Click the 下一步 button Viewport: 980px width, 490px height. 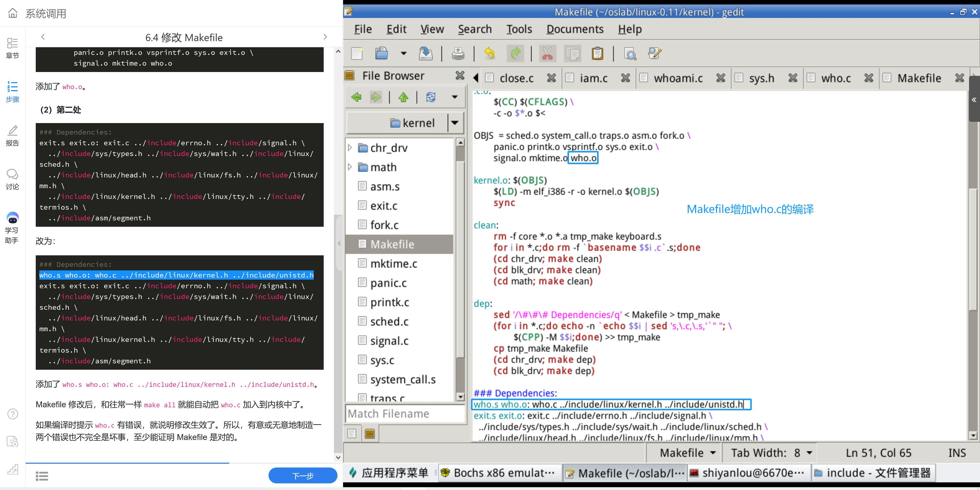point(303,475)
